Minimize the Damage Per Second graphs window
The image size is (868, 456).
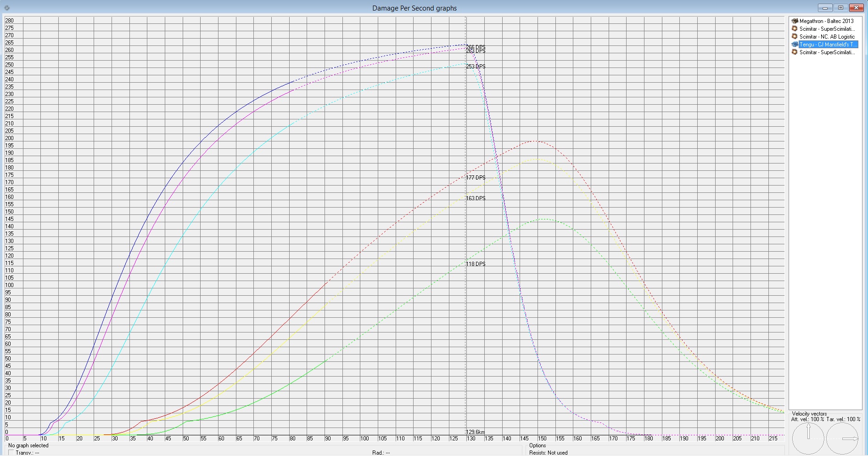[825, 8]
